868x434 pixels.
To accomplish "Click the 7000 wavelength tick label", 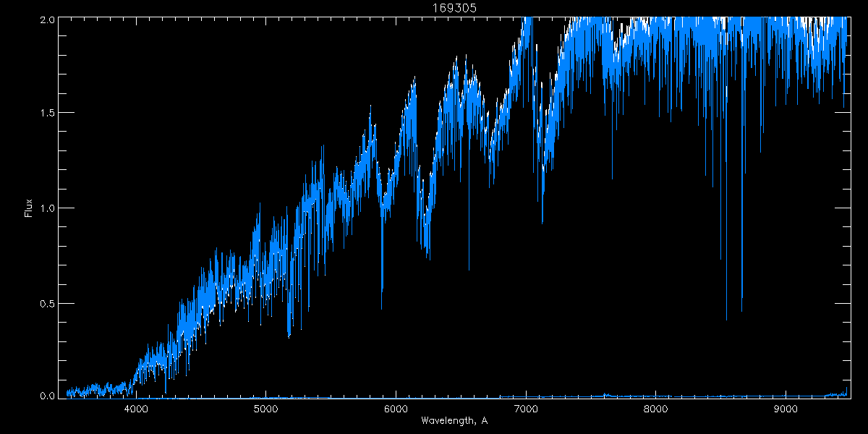I will pyautogui.click(x=526, y=409).
